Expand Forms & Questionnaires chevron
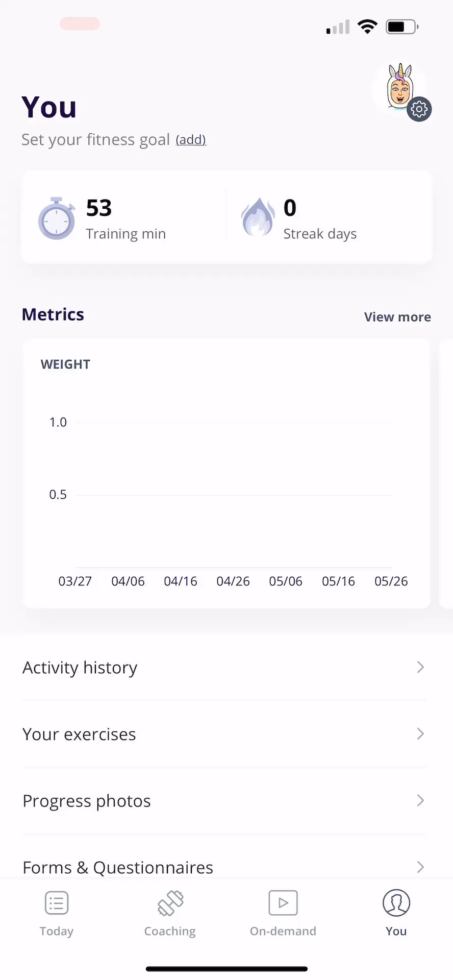 (420, 867)
